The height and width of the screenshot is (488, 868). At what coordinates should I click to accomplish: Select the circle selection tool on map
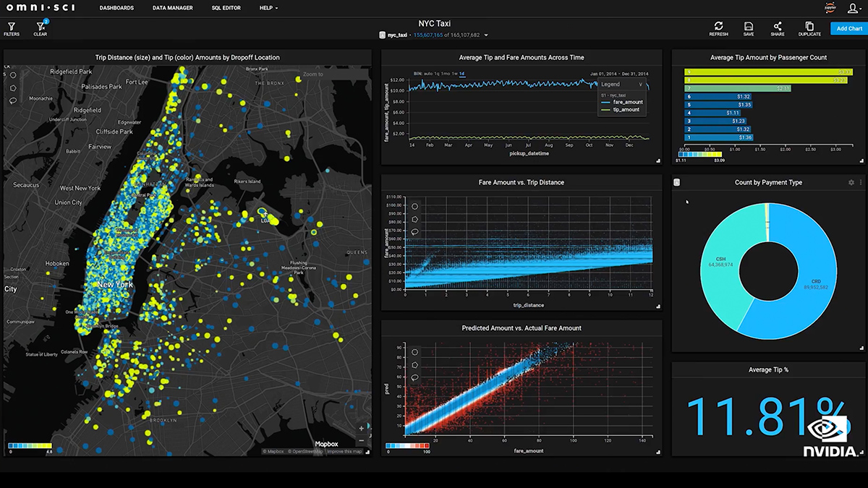click(x=13, y=74)
